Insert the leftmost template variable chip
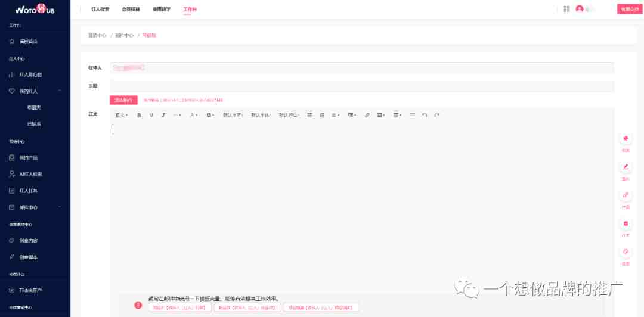Image resolution: width=644 pixels, height=317 pixels. (180, 307)
